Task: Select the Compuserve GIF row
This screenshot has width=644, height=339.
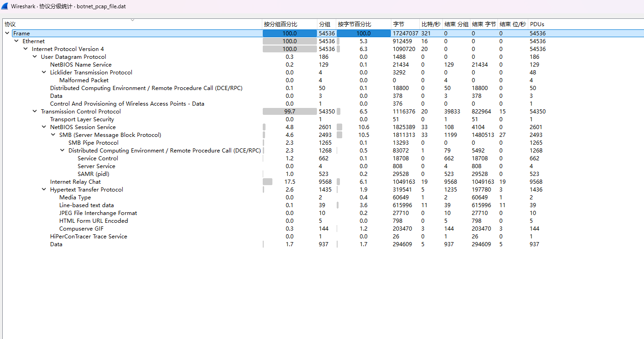Action: [x=323, y=229]
